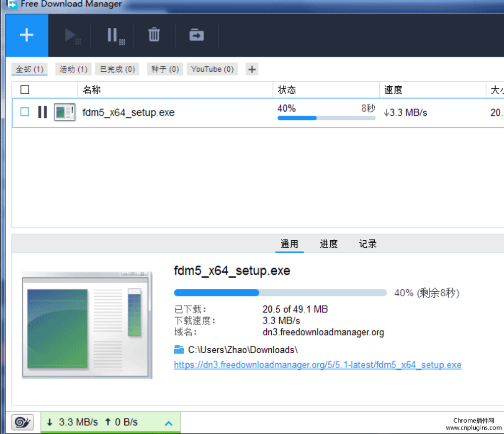Open the blue folder icon beside the download path
Screen dimensions: 504x434
(179, 349)
